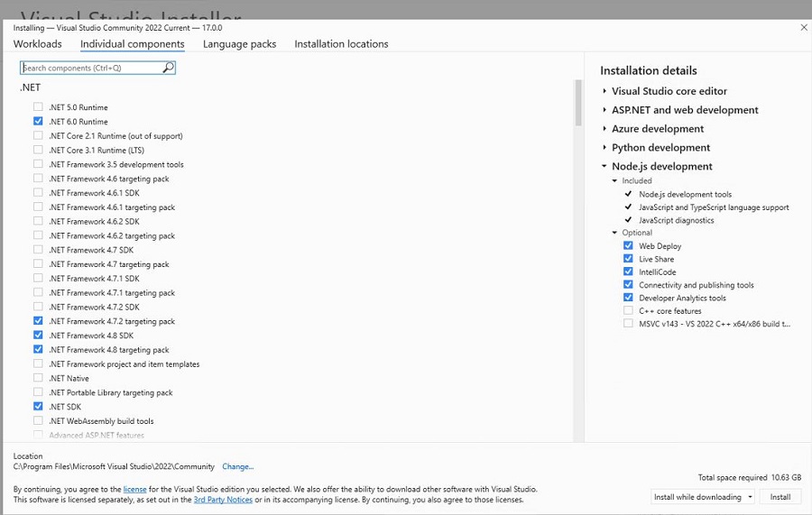Viewport: 812px width, 515px height.
Task: Click the Total space required value
Action: (786, 477)
